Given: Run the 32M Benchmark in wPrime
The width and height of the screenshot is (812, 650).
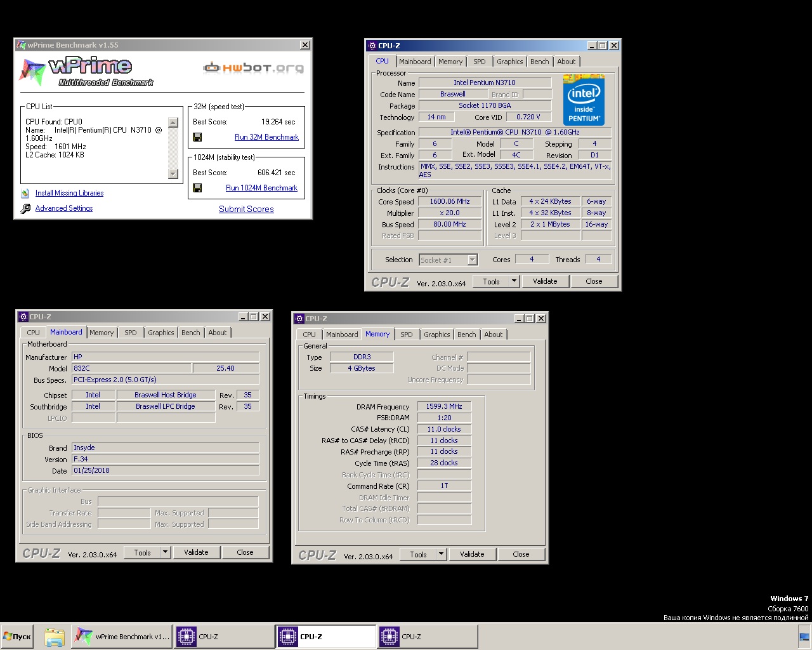Looking at the screenshot, I should (266, 137).
